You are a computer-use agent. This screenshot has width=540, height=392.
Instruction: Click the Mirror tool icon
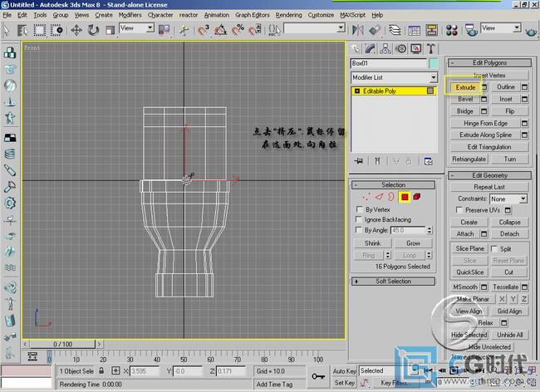[358, 30]
